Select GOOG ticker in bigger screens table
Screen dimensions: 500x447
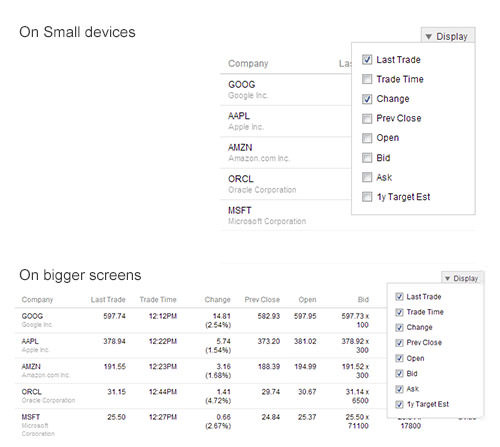pyautogui.click(x=32, y=316)
